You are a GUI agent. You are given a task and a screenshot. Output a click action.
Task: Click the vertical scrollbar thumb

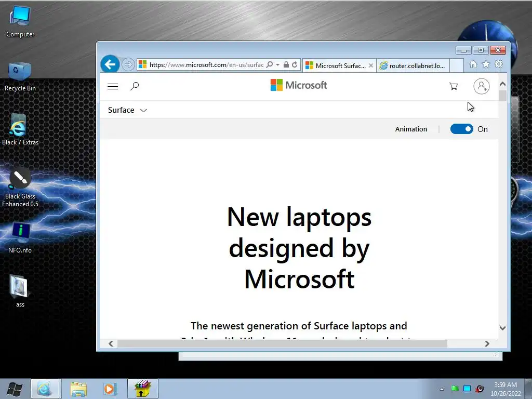point(502,96)
